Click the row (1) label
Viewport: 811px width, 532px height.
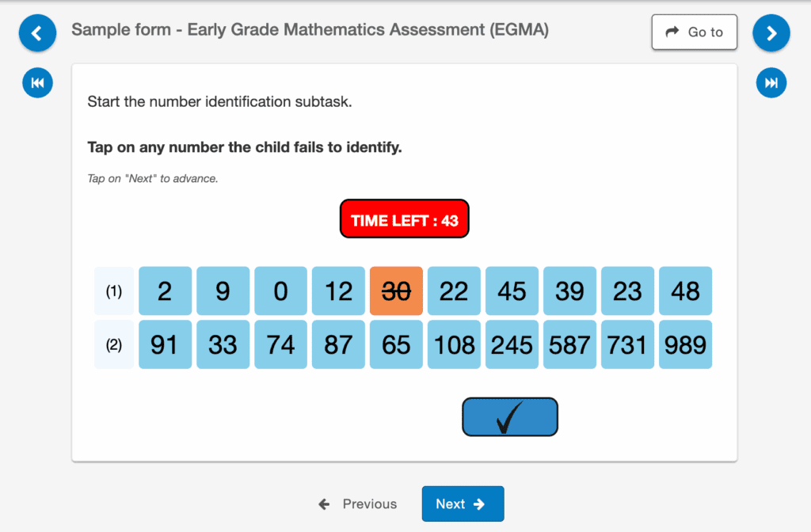click(x=114, y=291)
